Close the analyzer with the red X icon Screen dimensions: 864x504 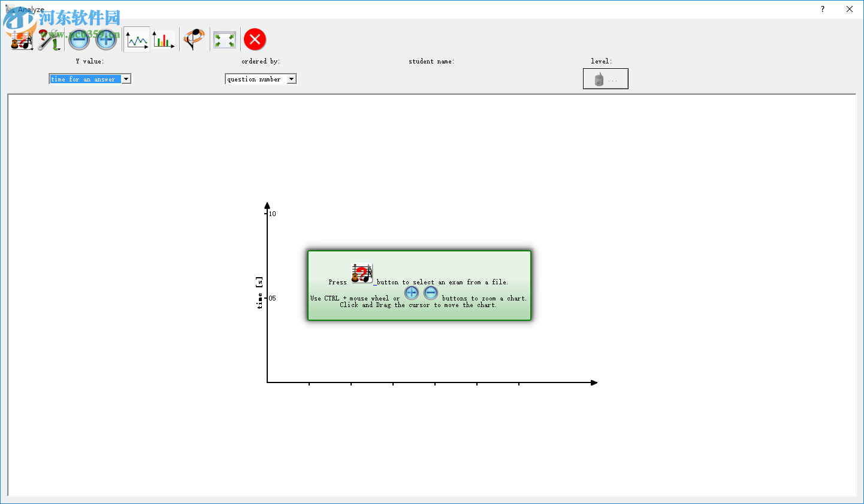click(255, 40)
